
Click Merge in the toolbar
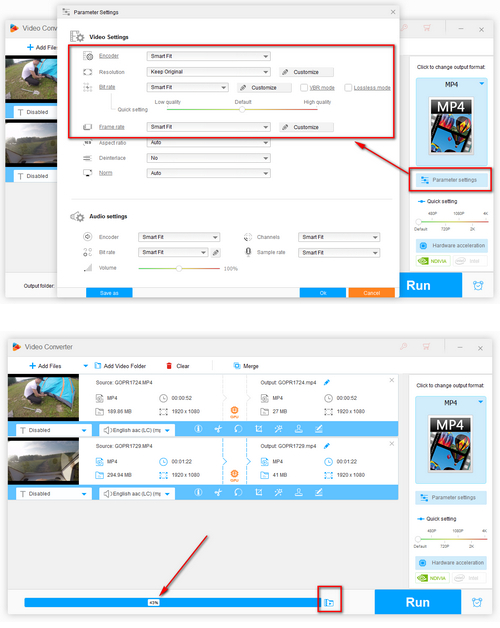(246, 366)
